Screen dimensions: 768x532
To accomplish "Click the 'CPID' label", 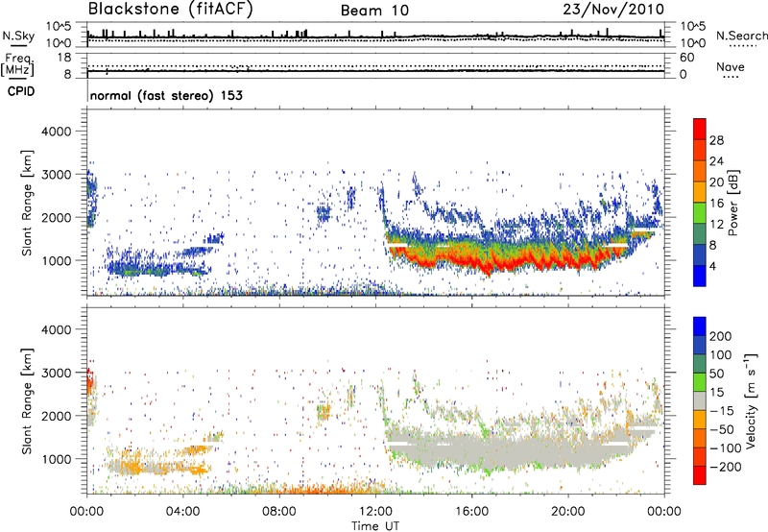I will pos(21,91).
